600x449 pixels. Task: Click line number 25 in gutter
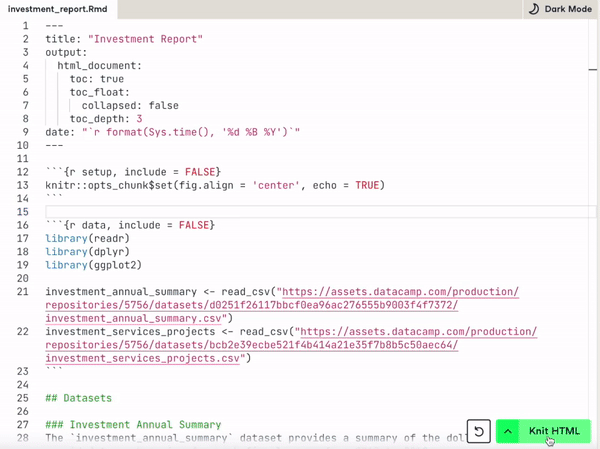click(x=23, y=398)
